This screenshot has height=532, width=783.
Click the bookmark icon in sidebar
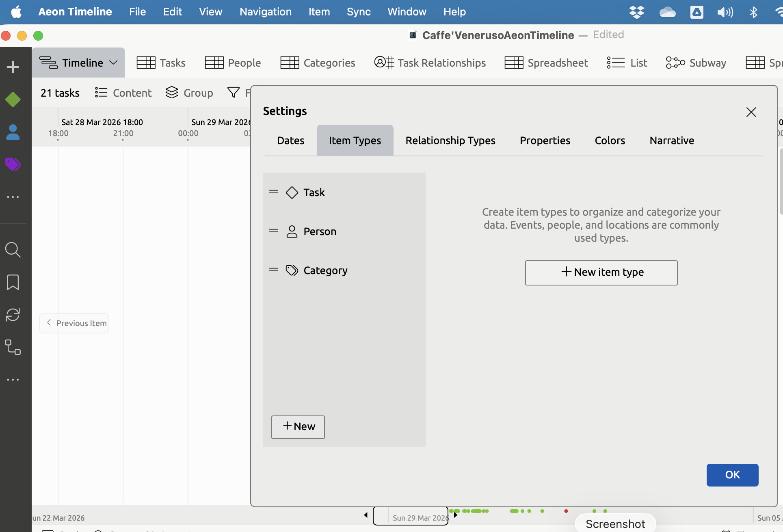(x=13, y=282)
